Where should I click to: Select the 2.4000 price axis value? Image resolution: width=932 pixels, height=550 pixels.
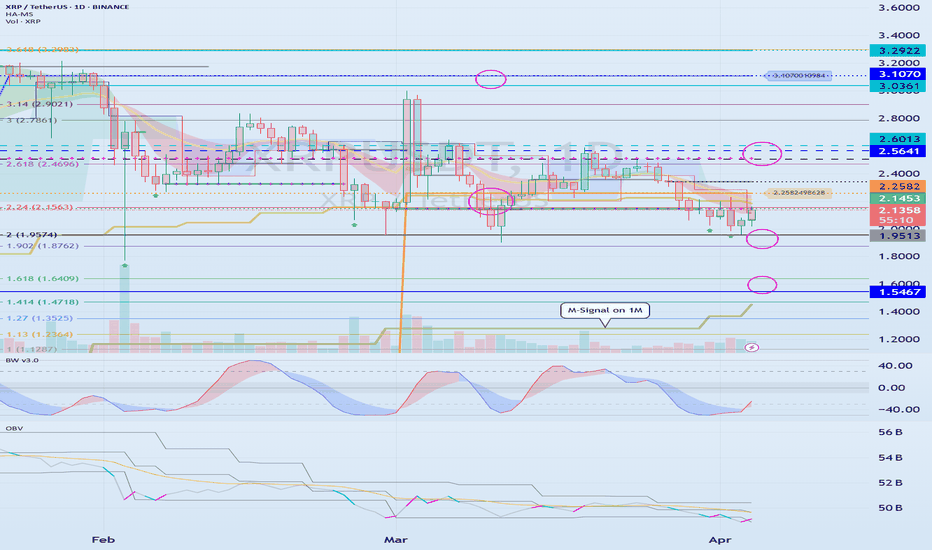pos(899,174)
